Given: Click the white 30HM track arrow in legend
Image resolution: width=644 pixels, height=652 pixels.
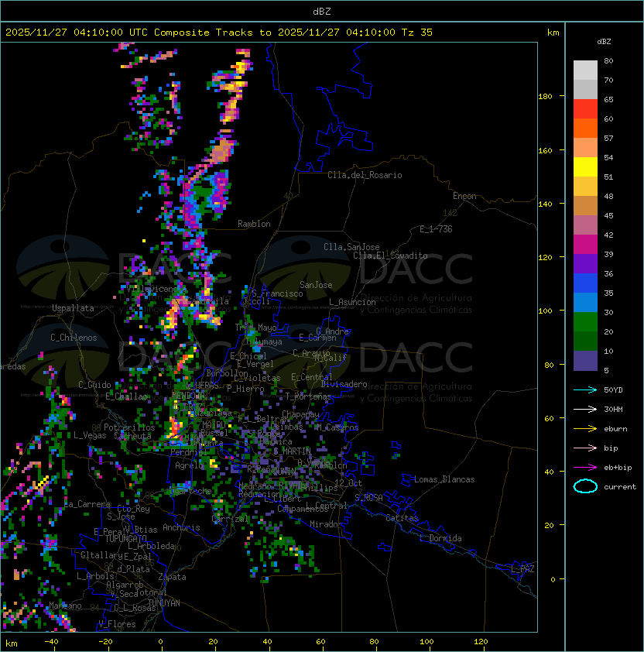Looking at the screenshot, I should (x=585, y=409).
